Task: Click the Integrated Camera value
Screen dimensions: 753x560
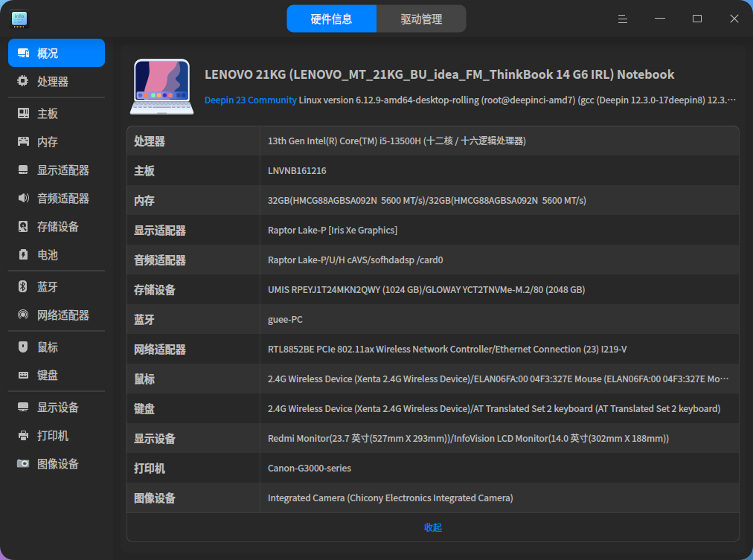Action: [391, 498]
